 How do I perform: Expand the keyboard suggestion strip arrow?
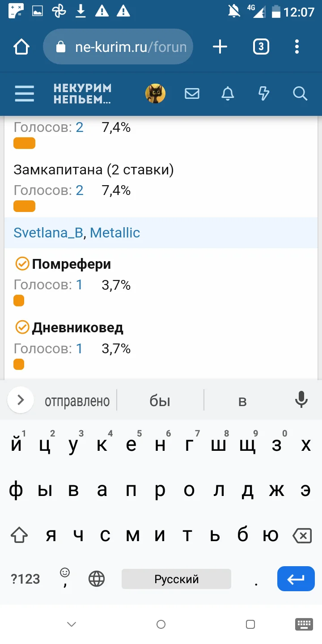pos(21,400)
